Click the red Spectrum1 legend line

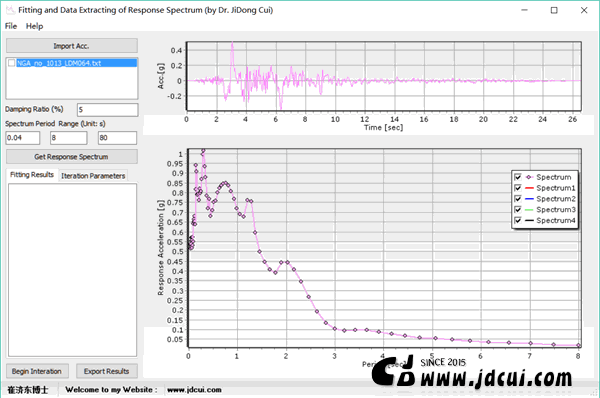coord(529,188)
